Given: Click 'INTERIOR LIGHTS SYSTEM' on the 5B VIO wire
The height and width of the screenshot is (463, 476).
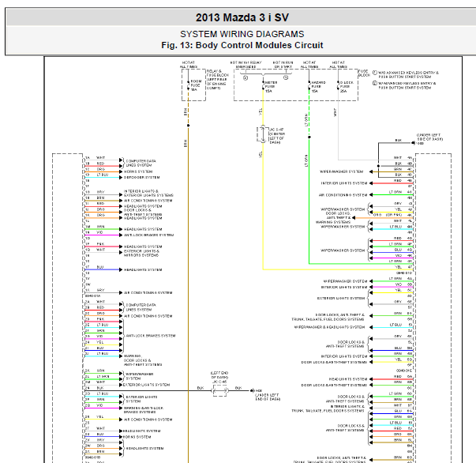Looking at the screenshot, I should (x=344, y=287).
